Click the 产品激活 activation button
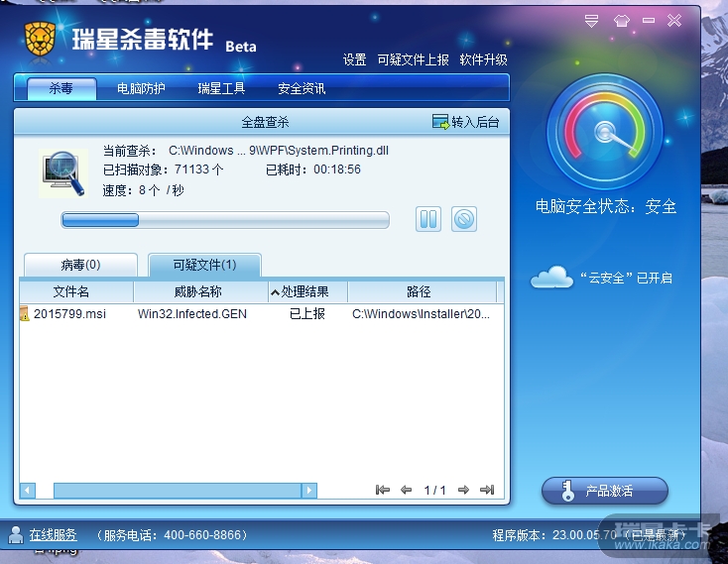Image resolution: width=728 pixels, height=564 pixels. [605, 491]
